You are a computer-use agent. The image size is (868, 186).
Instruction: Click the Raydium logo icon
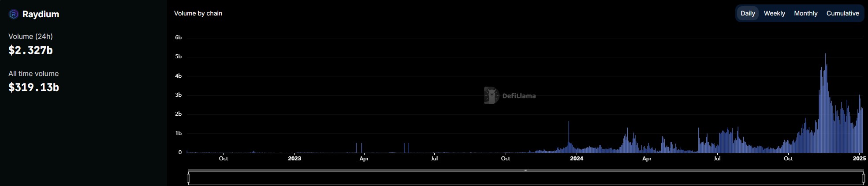click(14, 14)
